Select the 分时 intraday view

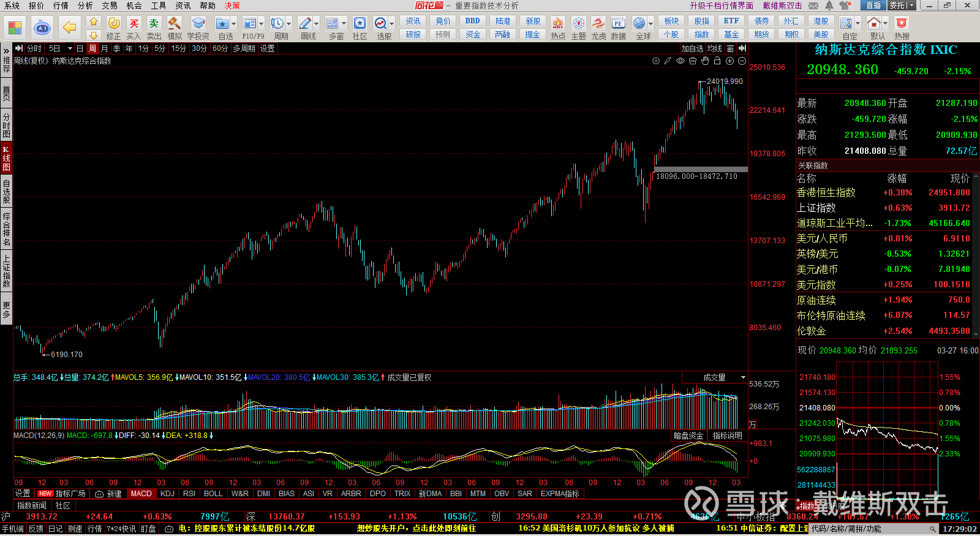tap(34, 48)
